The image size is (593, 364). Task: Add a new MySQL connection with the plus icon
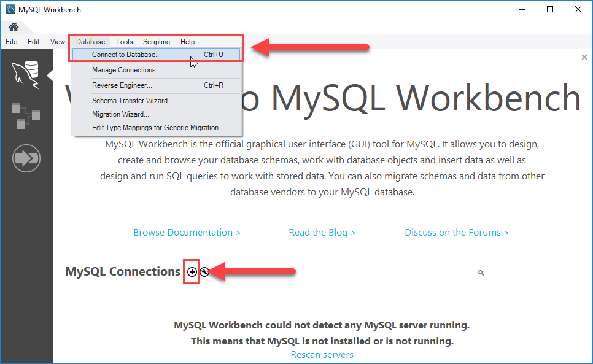192,271
